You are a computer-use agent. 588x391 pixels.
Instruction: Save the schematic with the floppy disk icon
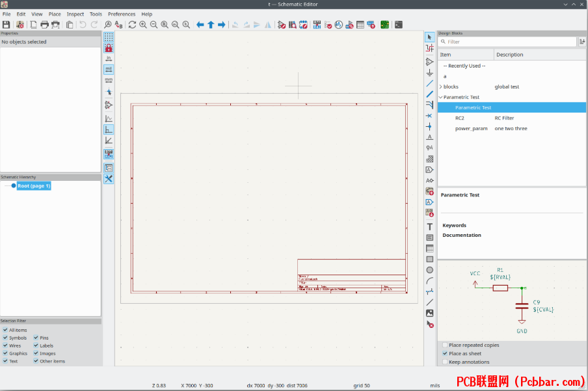(x=6, y=25)
